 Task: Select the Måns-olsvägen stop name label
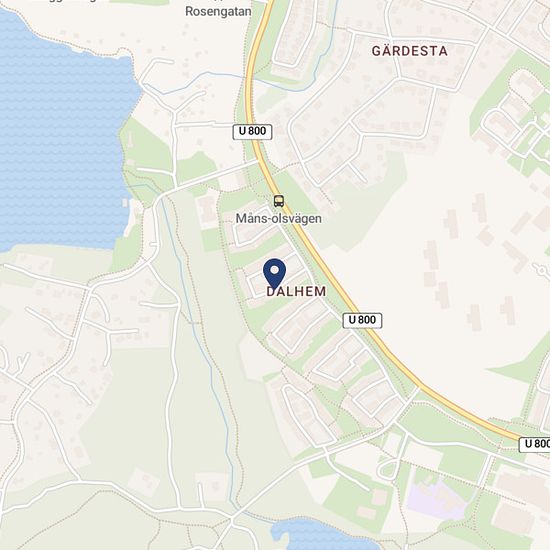click(279, 219)
